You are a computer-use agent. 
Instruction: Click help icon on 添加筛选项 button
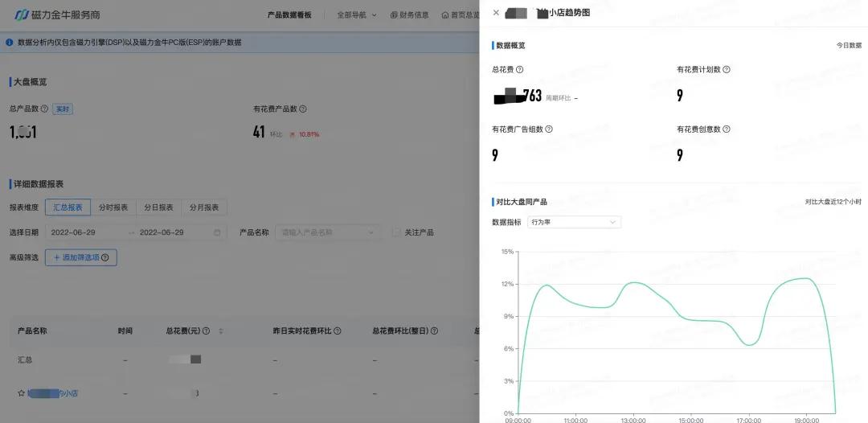click(105, 257)
